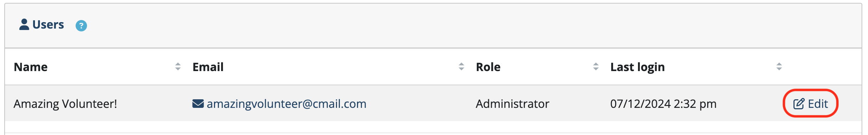This screenshot has height=135, width=868.
Task: Sort table by the Email header label
Action: point(208,67)
